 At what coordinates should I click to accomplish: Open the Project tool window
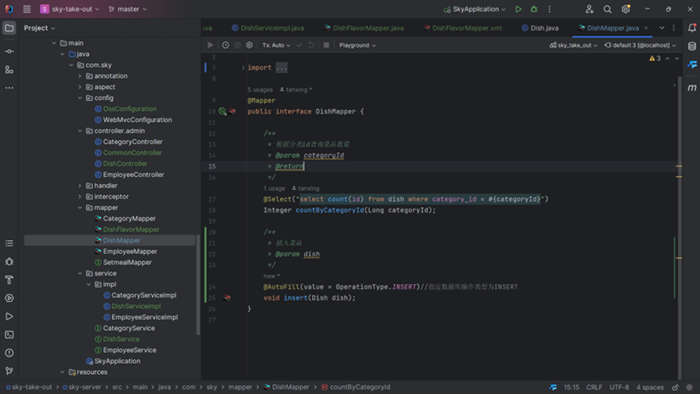click(9, 28)
